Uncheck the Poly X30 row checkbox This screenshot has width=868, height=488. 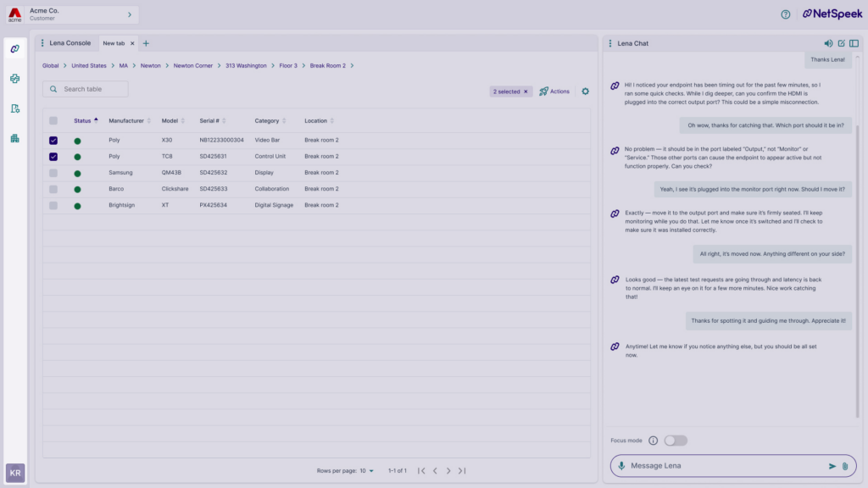click(53, 141)
